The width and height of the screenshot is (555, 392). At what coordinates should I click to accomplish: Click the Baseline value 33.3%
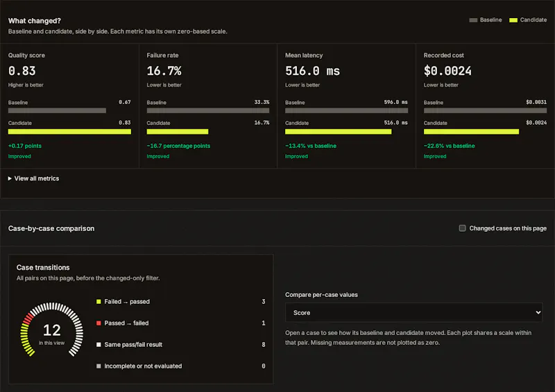click(262, 102)
